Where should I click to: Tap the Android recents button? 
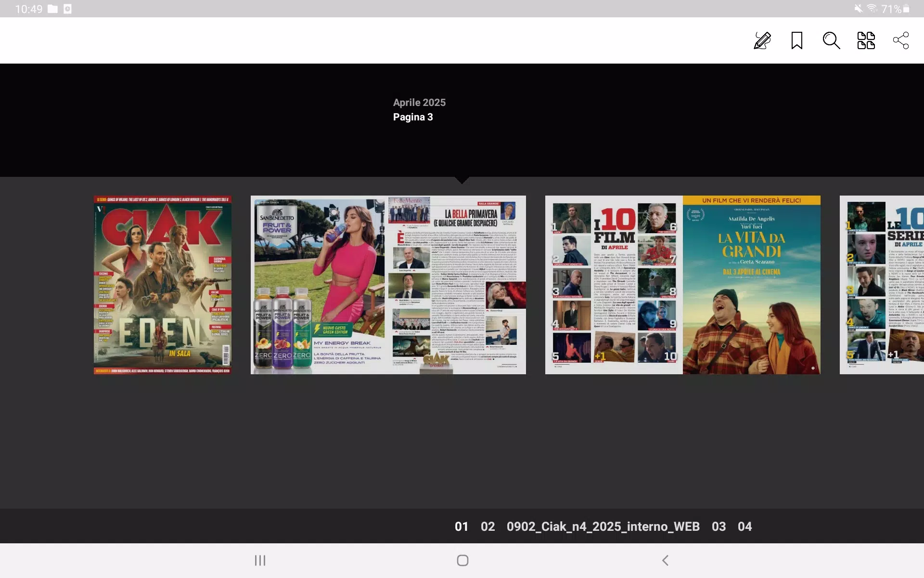[259, 560]
